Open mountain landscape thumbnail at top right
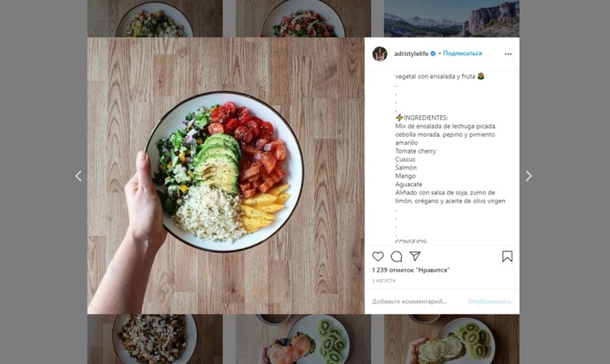 point(451,18)
